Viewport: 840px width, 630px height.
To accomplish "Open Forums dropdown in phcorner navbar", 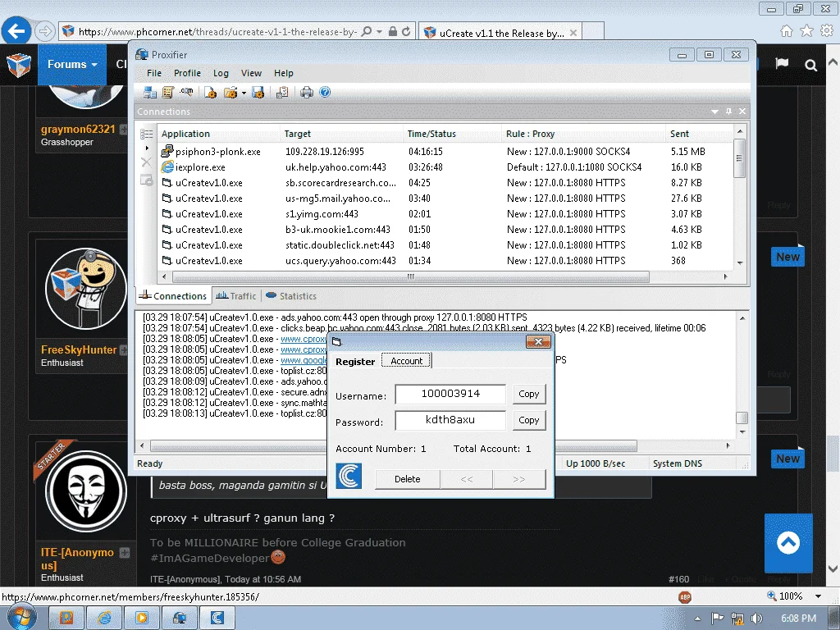I will coord(72,64).
